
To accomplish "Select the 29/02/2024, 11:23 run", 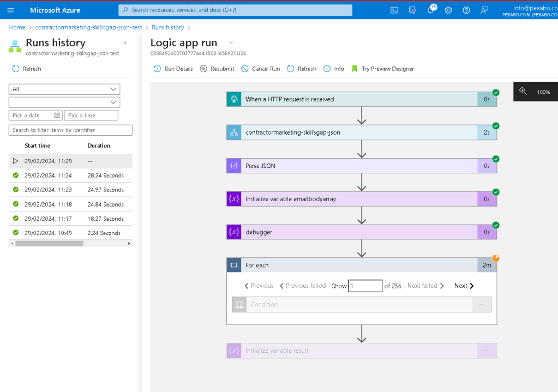I will 70,190.
